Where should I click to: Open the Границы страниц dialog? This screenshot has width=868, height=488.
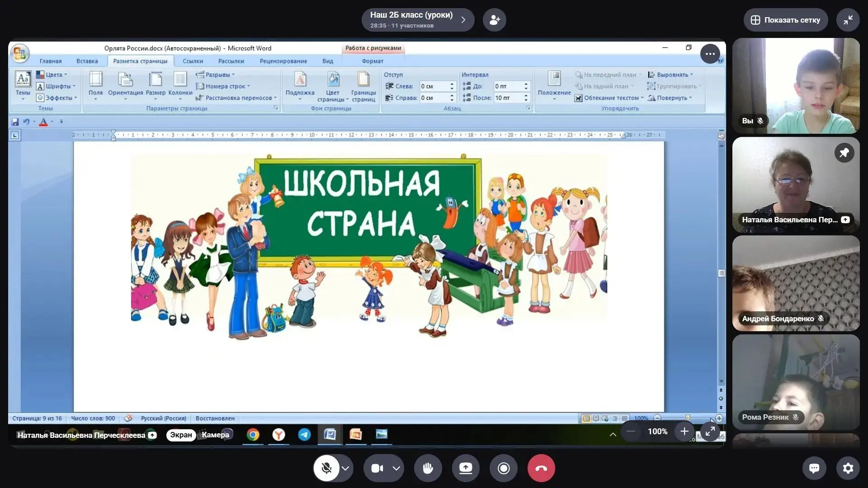[363, 86]
